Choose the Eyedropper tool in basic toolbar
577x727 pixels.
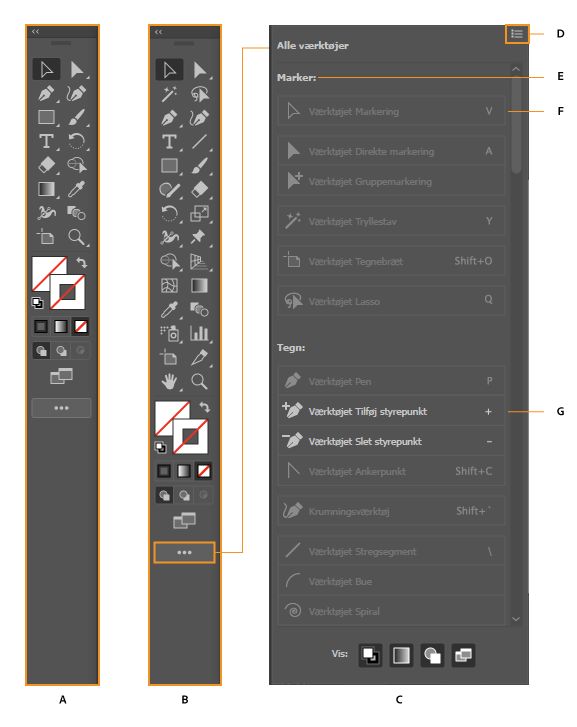tap(77, 189)
